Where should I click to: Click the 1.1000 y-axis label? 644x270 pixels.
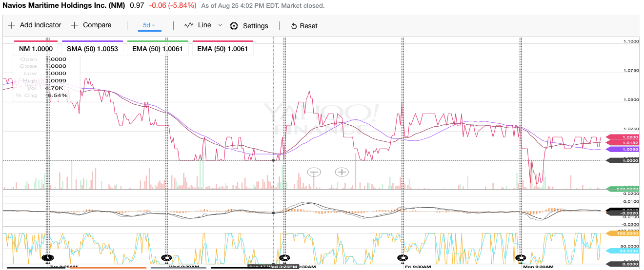click(631, 41)
